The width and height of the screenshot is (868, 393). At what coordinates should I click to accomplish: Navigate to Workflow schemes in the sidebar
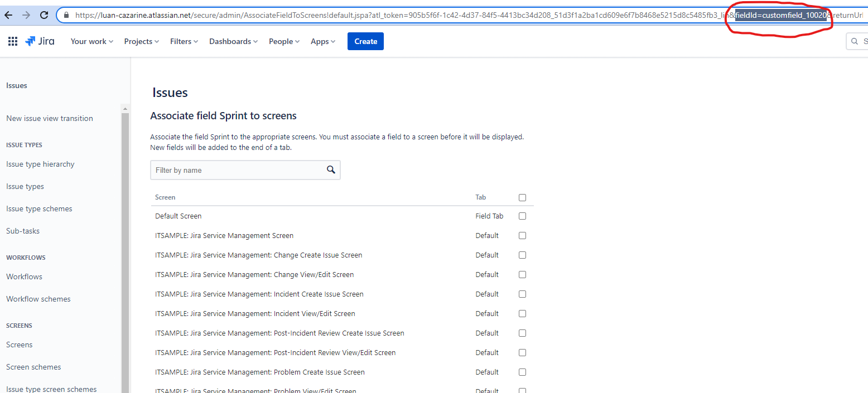tap(38, 299)
